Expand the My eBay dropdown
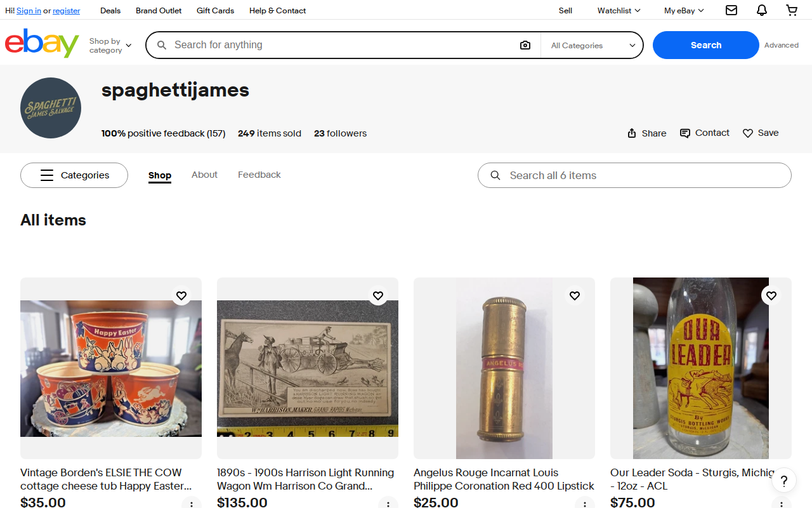Viewport: 812px width, 508px height. coord(684,10)
